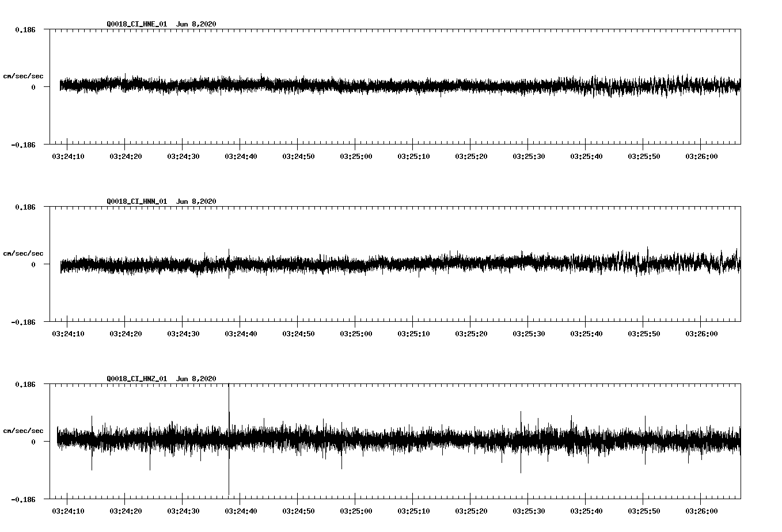
Task: Click the zero axis label of HNE plot
Action: click(33, 87)
